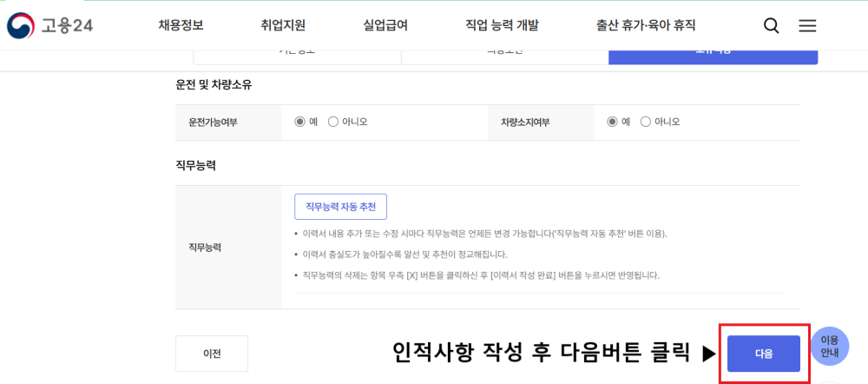868x384 pixels.
Task: Click the 차량소지여부 label cell
Action: (x=541, y=122)
